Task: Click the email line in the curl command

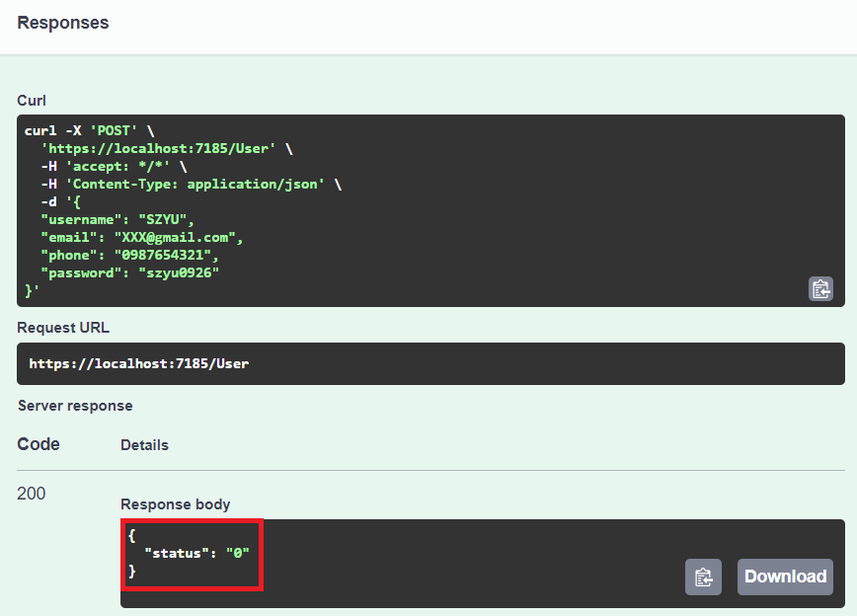Action: tap(141, 237)
